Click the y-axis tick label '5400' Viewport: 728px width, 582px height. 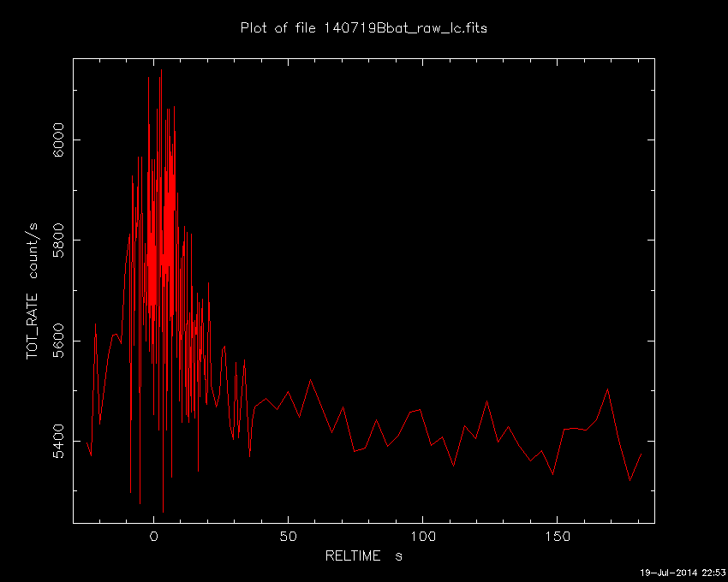(58, 442)
